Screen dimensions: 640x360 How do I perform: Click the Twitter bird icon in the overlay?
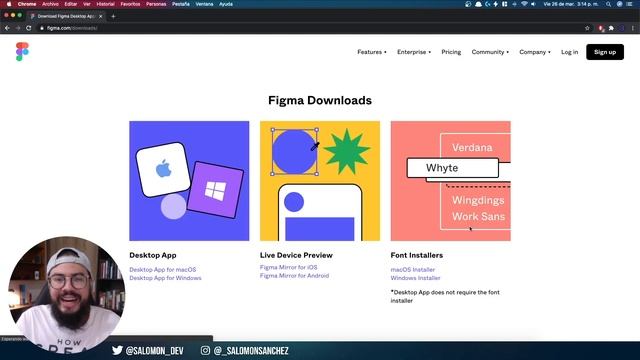pos(117,350)
